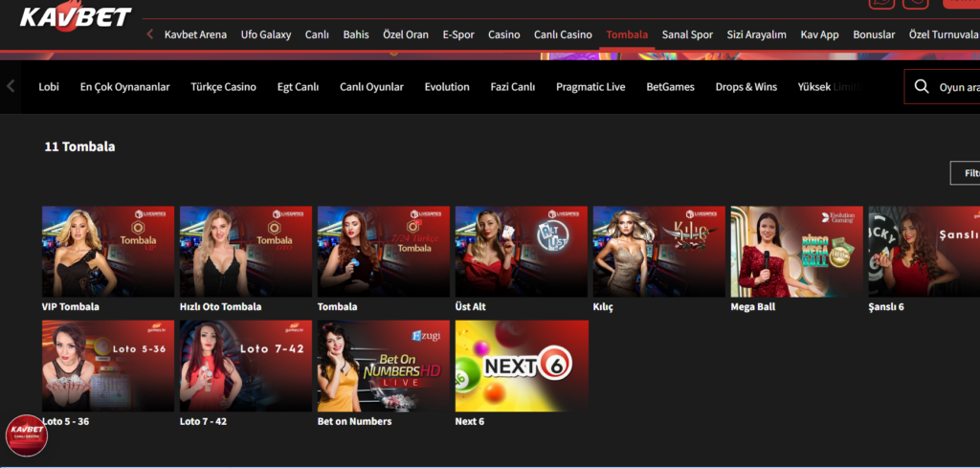Viewport: 980px width, 468px height.
Task: Open the Kavbet live support badge
Action: click(x=26, y=435)
